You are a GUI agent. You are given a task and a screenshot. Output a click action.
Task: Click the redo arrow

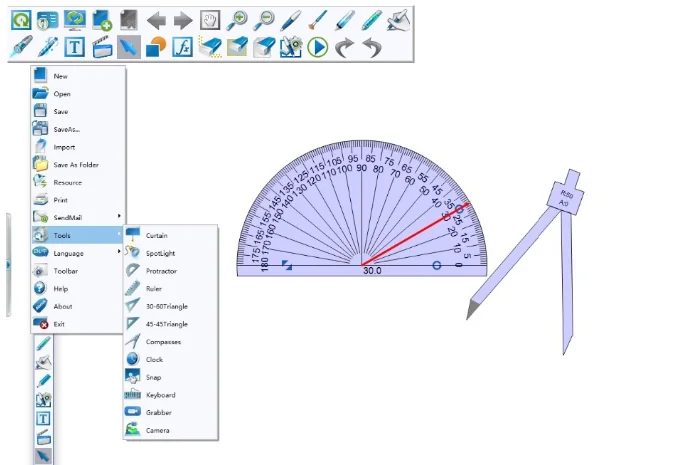point(345,47)
